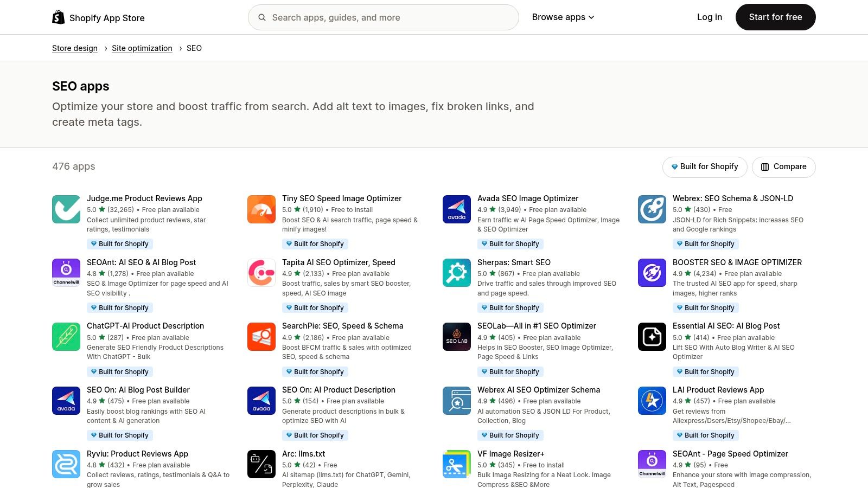Open the Ryviu Product Reviews App icon
This screenshot has height=488, width=868.
pyautogui.click(x=66, y=464)
